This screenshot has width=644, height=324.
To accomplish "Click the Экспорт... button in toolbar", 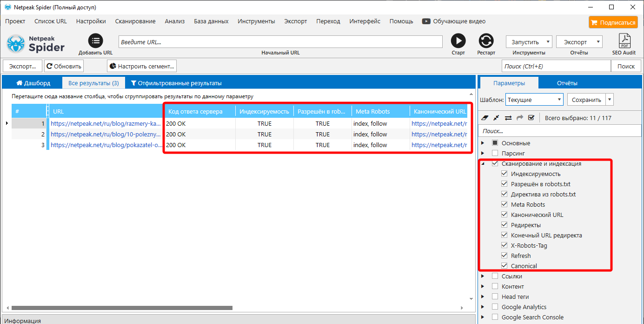I will [x=23, y=66].
